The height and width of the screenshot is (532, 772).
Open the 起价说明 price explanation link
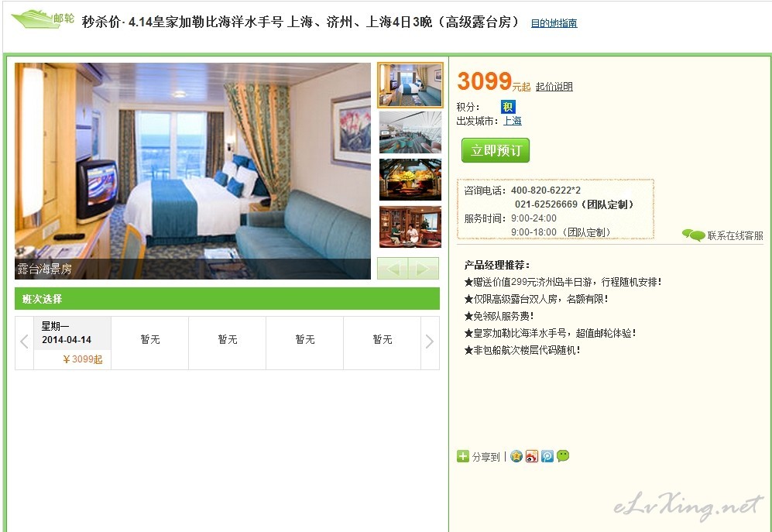(554, 87)
